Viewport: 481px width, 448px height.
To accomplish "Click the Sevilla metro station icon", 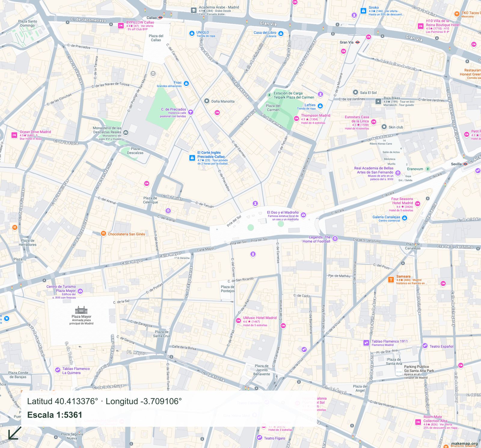I will [465, 164].
